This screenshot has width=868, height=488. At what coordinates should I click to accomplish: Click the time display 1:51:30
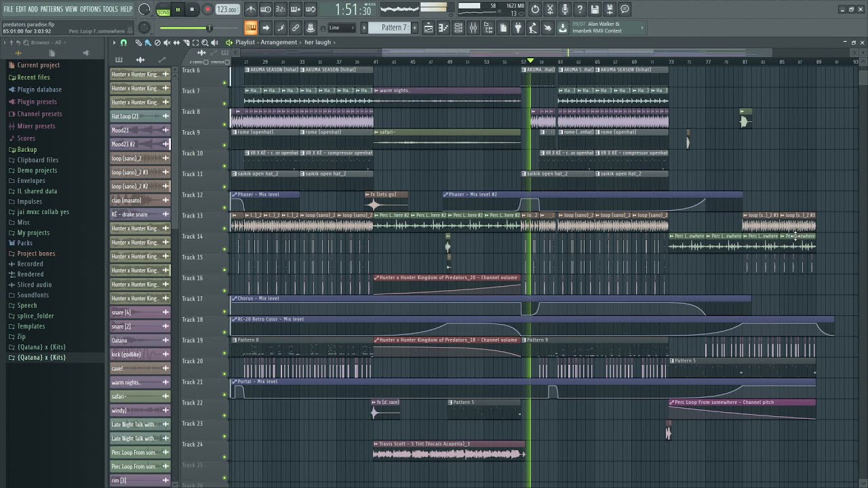pos(353,9)
